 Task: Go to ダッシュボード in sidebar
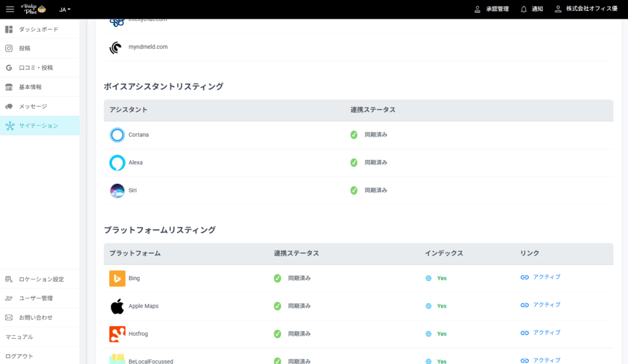click(38, 29)
